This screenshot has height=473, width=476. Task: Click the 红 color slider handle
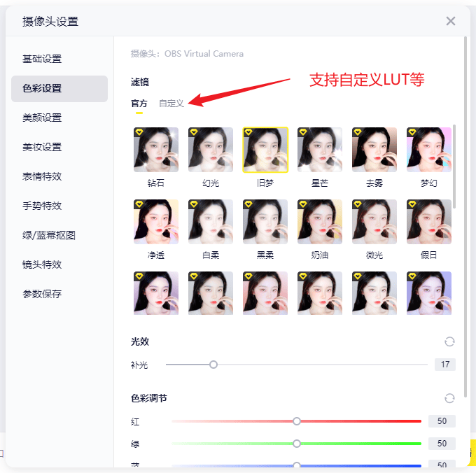(x=297, y=421)
